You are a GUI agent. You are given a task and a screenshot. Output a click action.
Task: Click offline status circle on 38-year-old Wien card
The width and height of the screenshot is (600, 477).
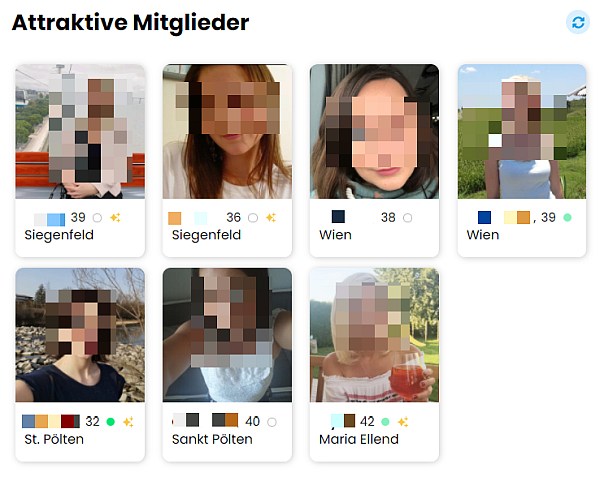coord(408,218)
